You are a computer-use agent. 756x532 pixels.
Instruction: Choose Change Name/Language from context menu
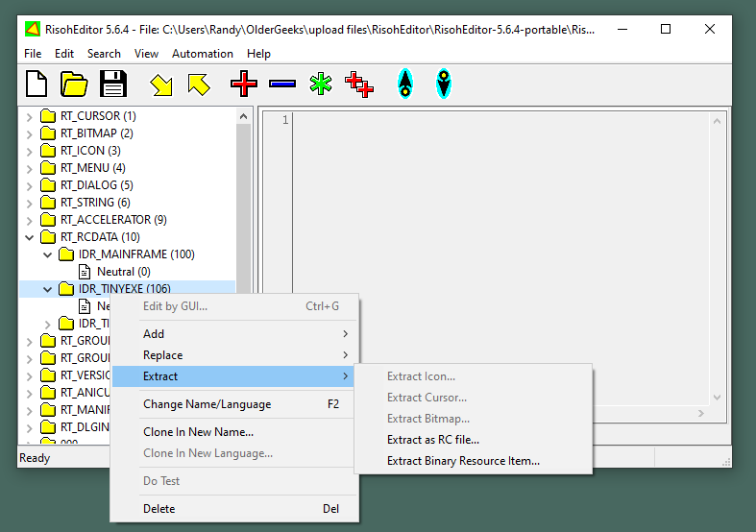tap(234, 404)
